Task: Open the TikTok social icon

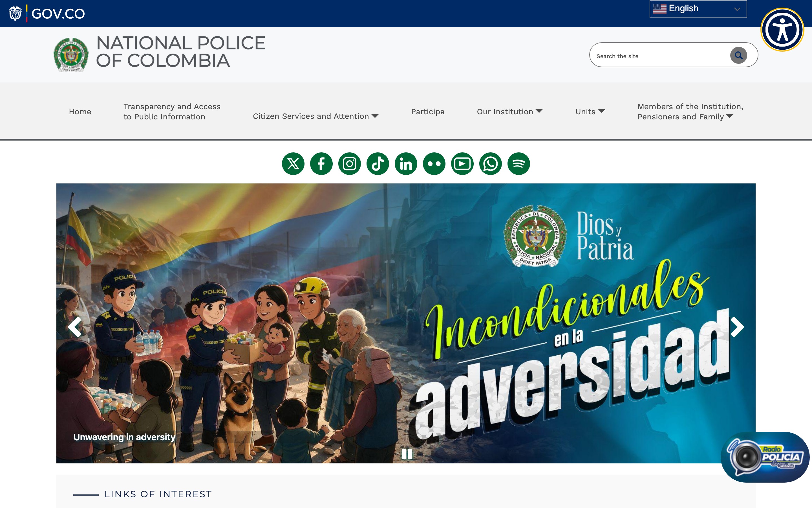Action: pos(378,164)
